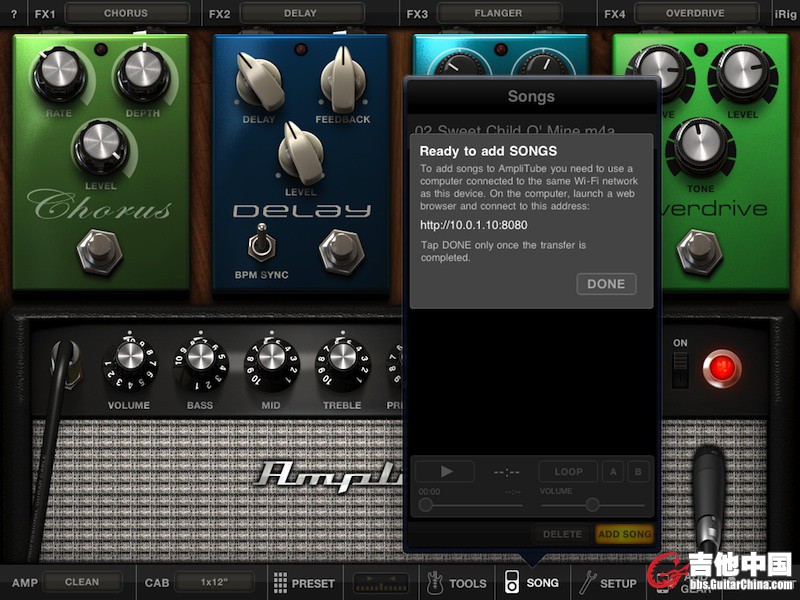This screenshot has width=800, height=600.
Task: Open the FX2 DELAY effect selector
Action: (x=302, y=13)
